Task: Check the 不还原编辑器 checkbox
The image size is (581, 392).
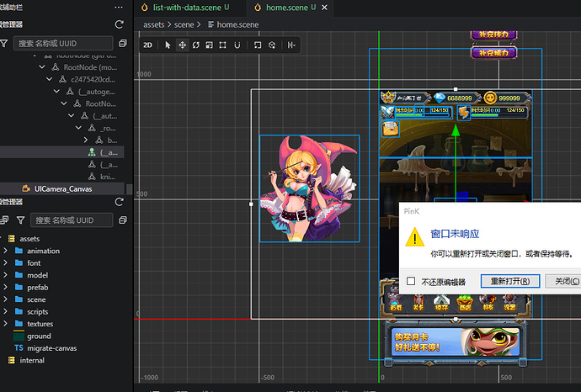Action: tap(411, 281)
